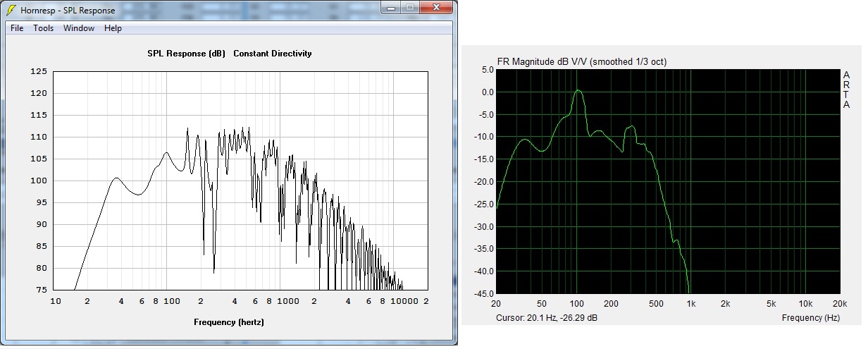Open the Tools menu in Hornresp
Image resolution: width=868 pixels, height=349 pixels.
coord(44,28)
